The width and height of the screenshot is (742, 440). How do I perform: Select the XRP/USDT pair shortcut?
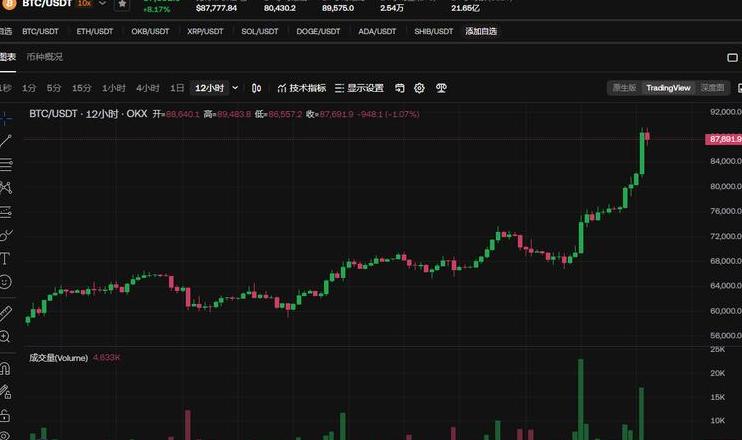coord(205,32)
